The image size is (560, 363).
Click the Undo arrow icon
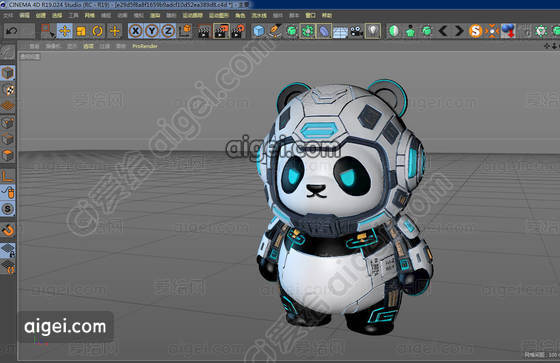coord(12,31)
